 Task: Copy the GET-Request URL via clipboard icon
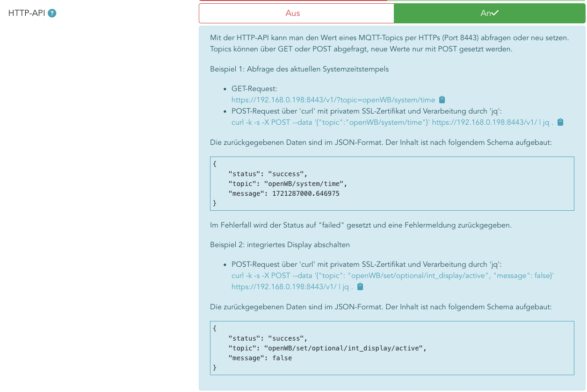tap(442, 100)
